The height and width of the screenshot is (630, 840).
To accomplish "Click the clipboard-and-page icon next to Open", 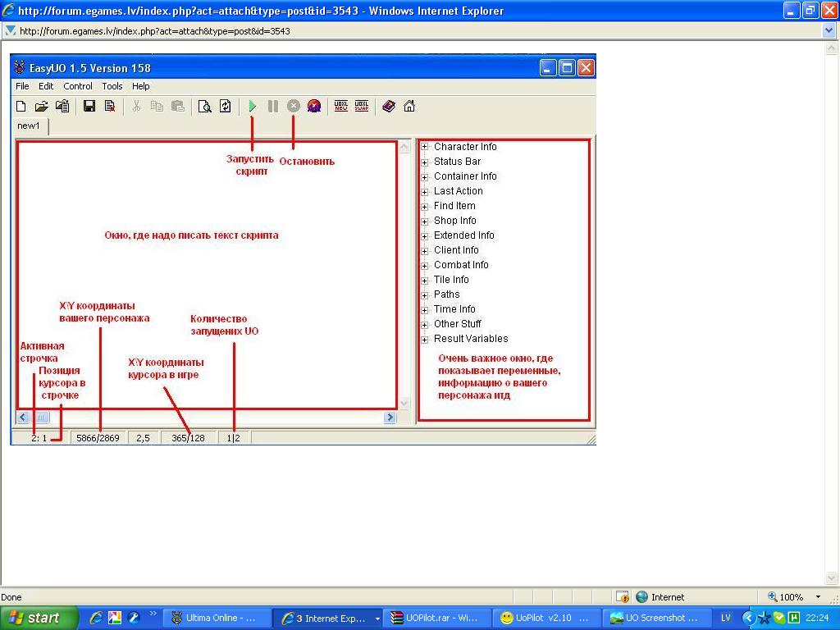I will coord(62,106).
